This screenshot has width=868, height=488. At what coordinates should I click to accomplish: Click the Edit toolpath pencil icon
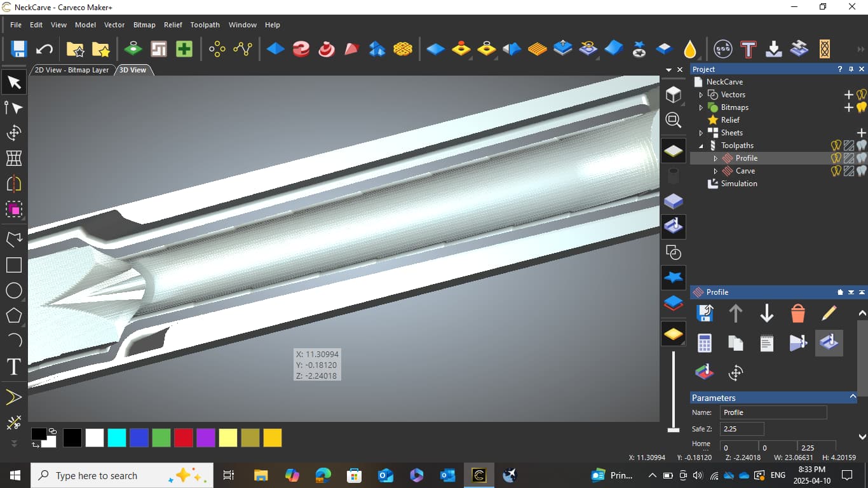point(829,313)
